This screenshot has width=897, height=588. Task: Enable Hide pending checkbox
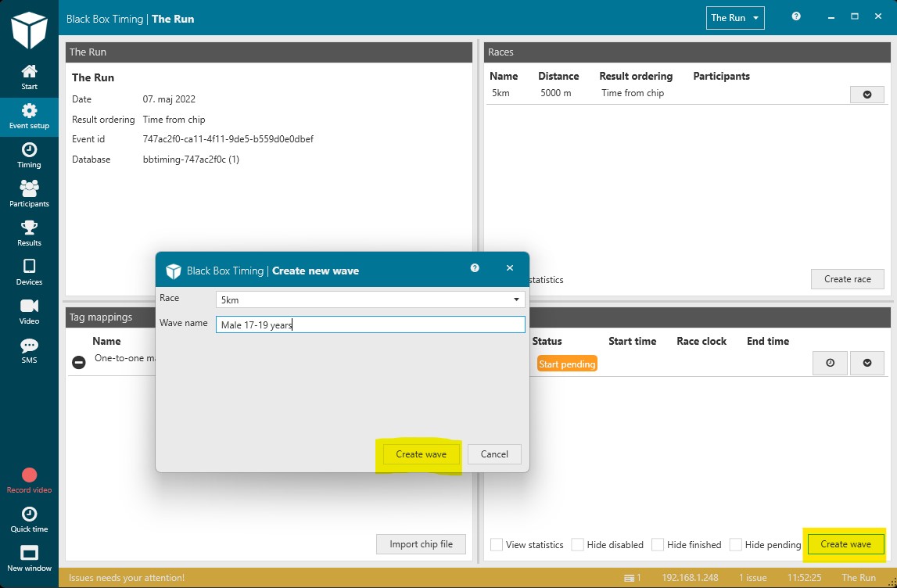(736, 544)
